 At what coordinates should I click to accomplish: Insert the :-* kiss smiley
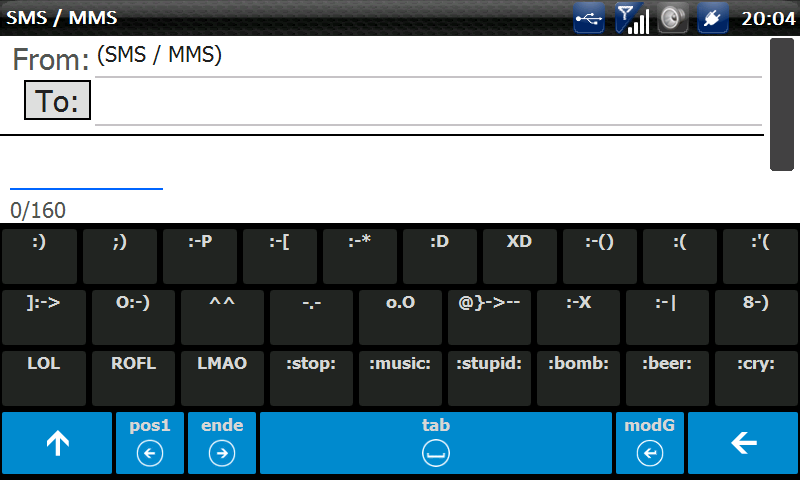[x=360, y=256]
